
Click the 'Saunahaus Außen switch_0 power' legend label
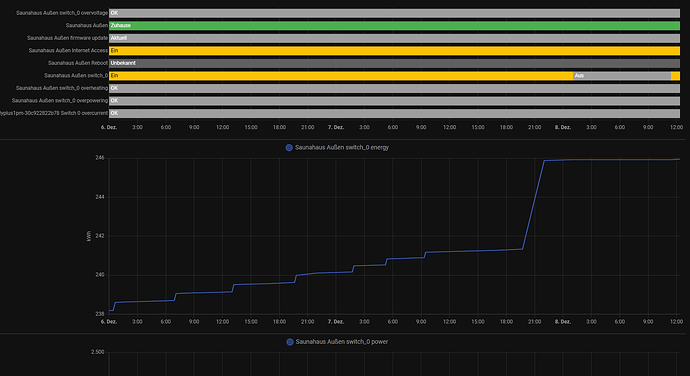[342, 342]
